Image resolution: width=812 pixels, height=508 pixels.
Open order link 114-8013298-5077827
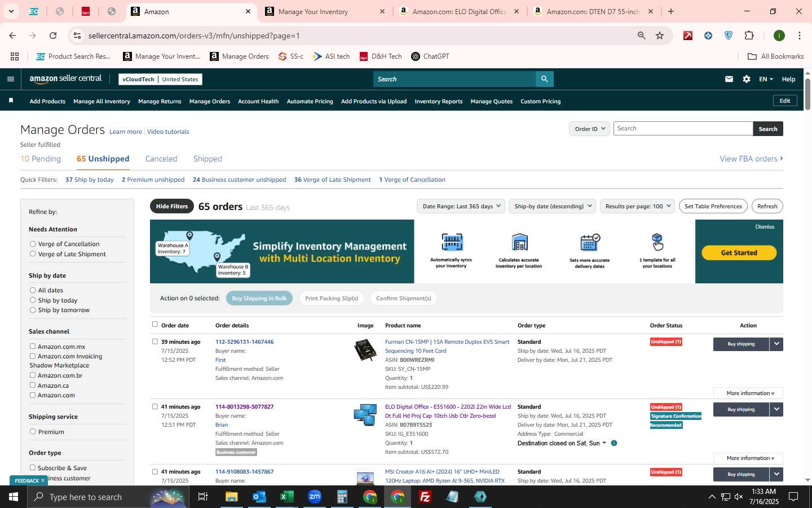tap(244, 406)
